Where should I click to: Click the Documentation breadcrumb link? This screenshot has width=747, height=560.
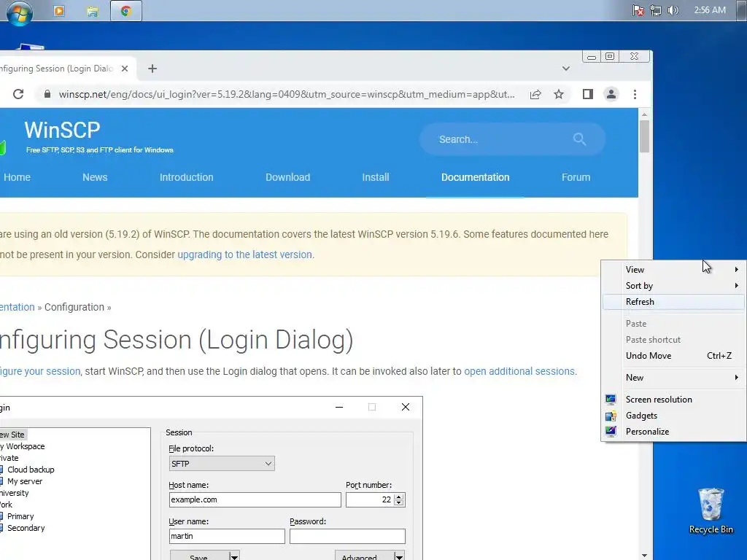pos(18,307)
